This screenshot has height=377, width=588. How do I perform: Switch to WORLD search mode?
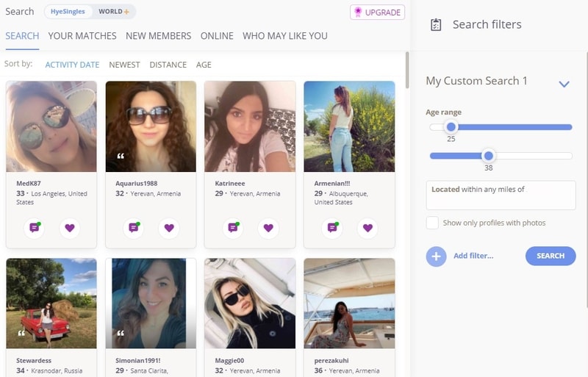113,12
